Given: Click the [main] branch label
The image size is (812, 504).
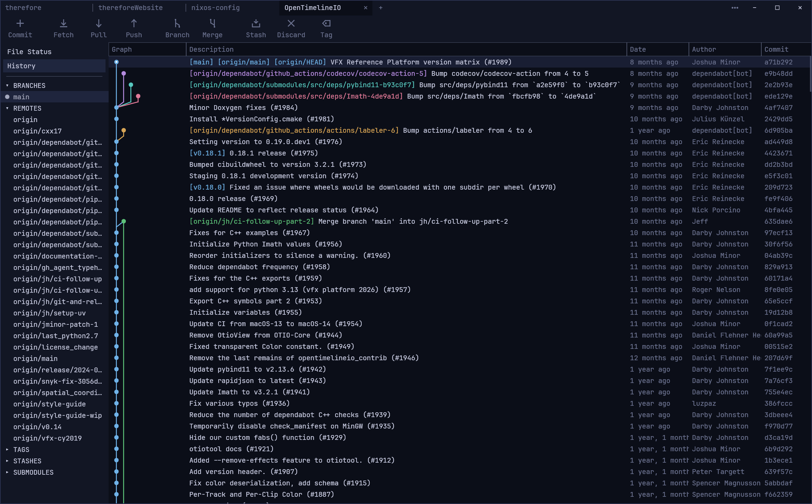Looking at the screenshot, I should [201, 62].
